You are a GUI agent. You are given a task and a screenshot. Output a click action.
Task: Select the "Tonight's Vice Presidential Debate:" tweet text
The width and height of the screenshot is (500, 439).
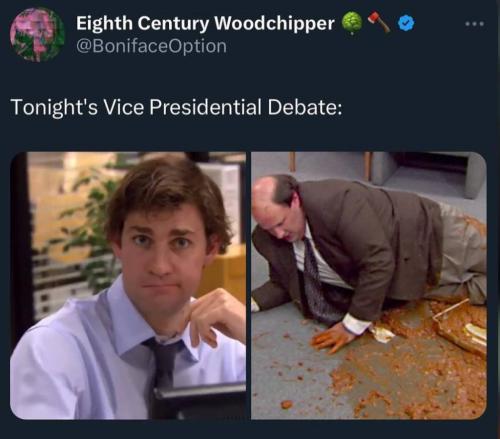[177, 107]
